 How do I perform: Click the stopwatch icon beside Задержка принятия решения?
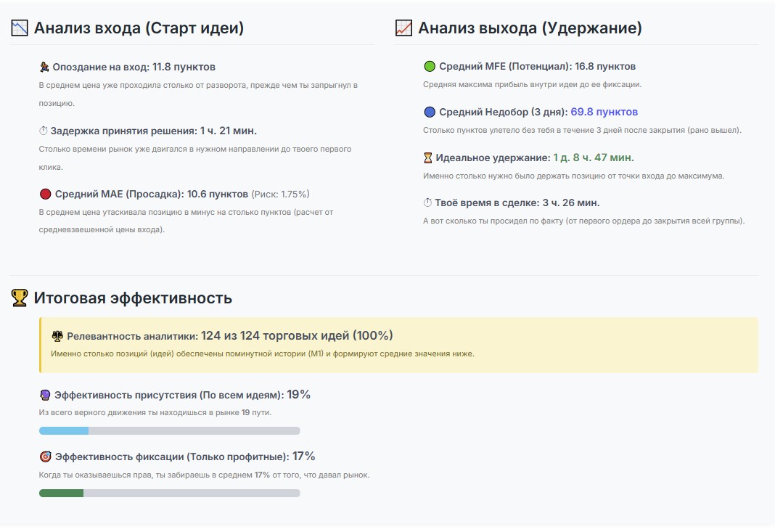[44, 131]
